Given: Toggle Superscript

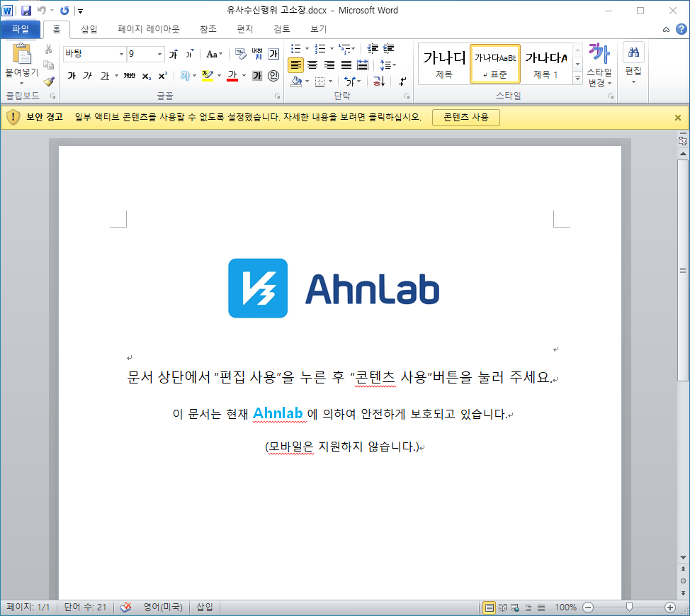Looking at the screenshot, I should pyautogui.click(x=162, y=76).
